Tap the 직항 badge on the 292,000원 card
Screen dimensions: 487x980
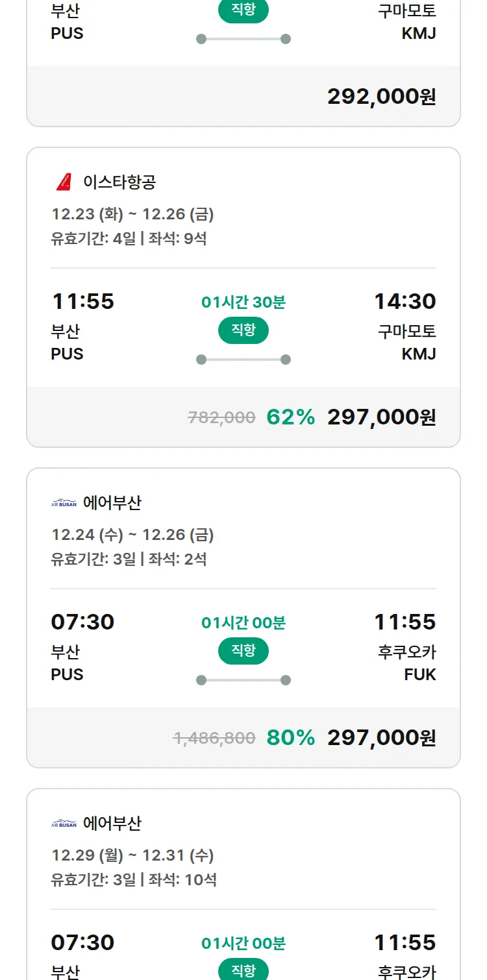[x=243, y=11]
